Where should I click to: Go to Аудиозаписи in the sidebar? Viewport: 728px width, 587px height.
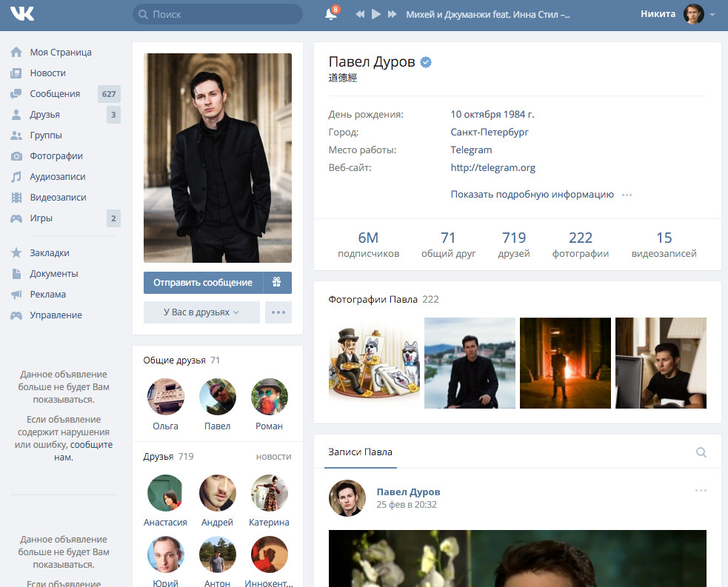tap(58, 177)
